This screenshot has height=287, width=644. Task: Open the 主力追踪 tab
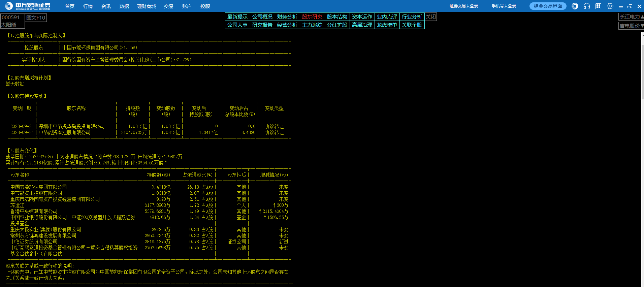[x=312, y=25]
